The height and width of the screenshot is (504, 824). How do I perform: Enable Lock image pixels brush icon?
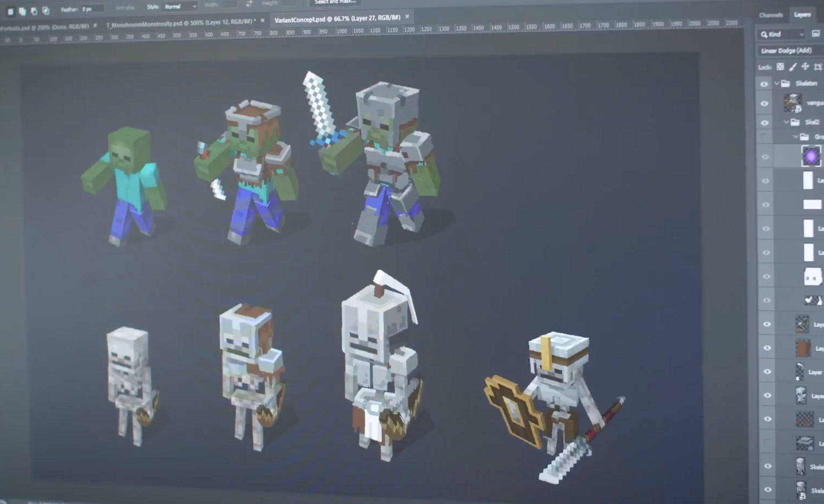point(793,67)
